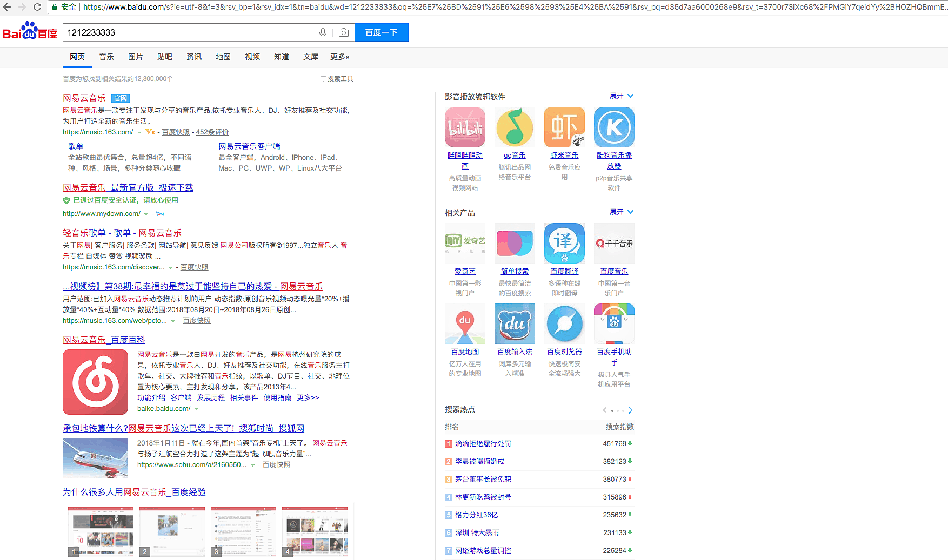Click the search input field
948x560 pixels.
pos(189,33)
